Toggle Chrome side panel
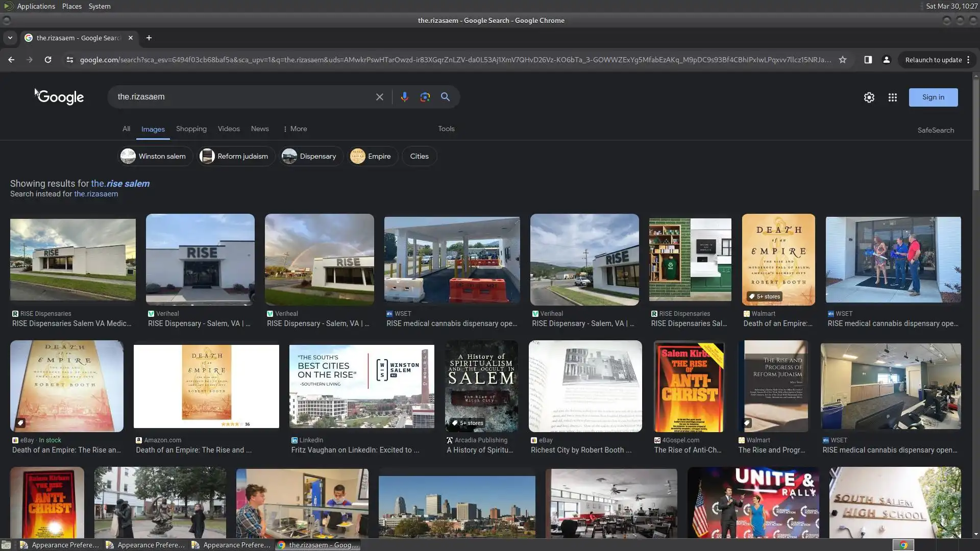The image size is (980, 551). (868, 60)
